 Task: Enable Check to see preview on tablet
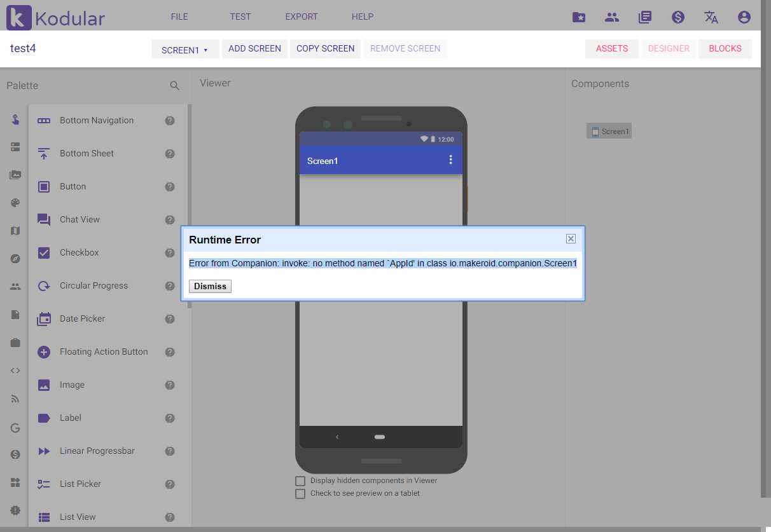(x=300, y=494)
